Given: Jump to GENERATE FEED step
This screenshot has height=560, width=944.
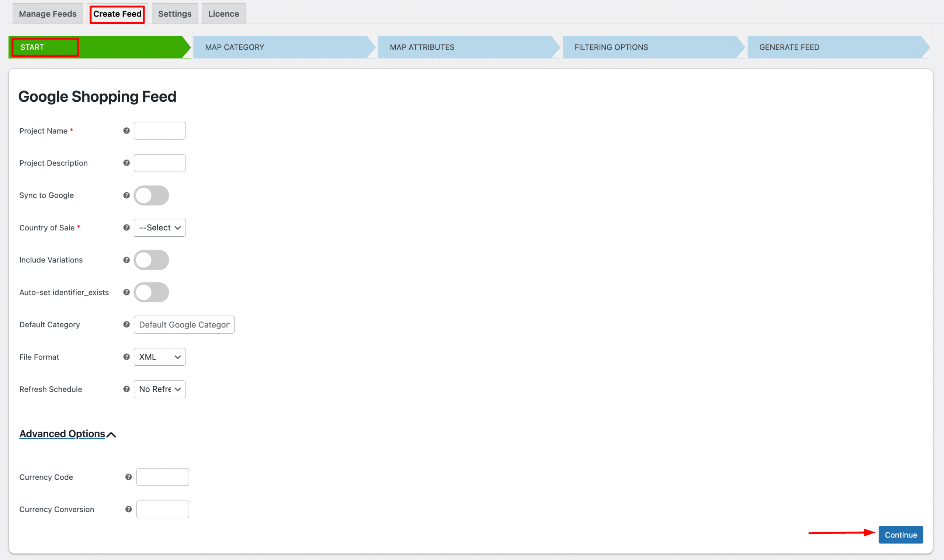Looking at the screenshot, I should point(838,47).
